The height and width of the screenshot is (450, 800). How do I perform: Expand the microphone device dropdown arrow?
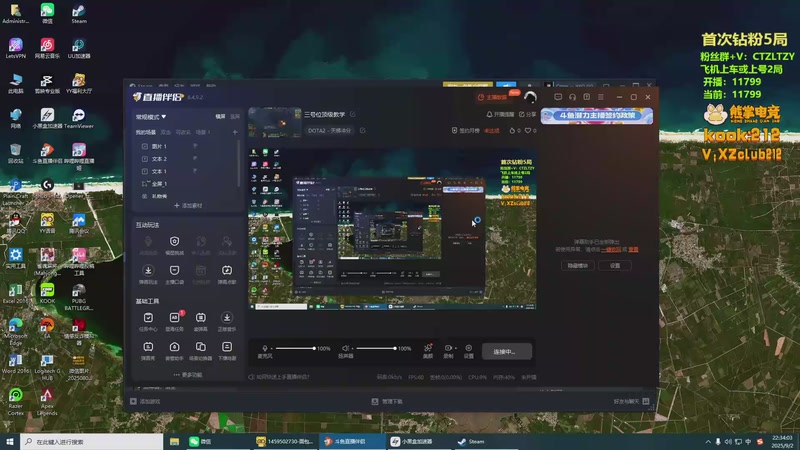271,348
